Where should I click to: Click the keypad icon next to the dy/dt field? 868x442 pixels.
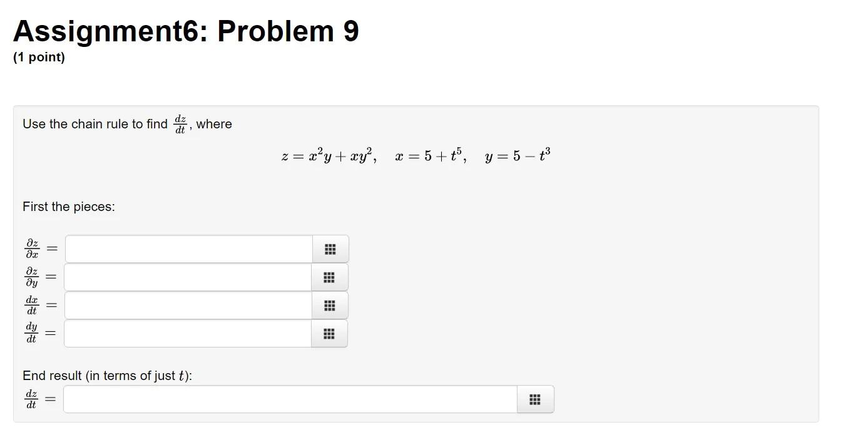[x=330, y=334]
